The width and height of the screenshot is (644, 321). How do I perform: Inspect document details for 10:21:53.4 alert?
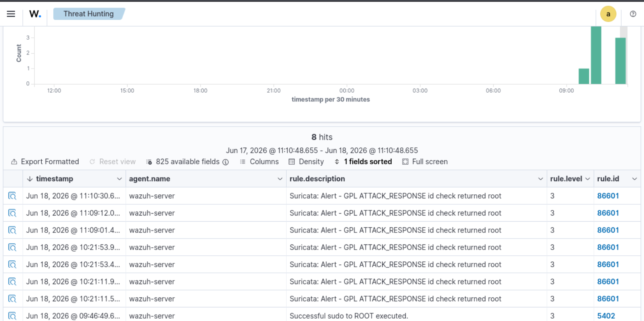(x=12, y=264)
